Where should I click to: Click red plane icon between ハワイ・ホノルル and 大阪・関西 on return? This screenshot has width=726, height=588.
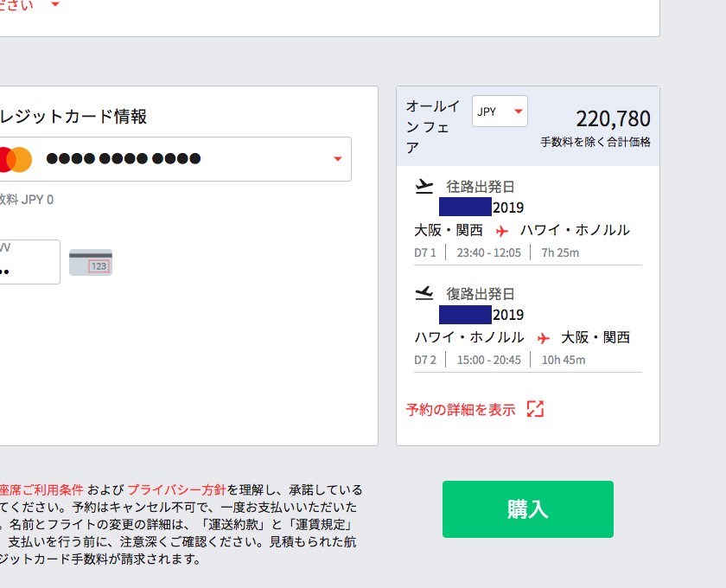point(543,338)
